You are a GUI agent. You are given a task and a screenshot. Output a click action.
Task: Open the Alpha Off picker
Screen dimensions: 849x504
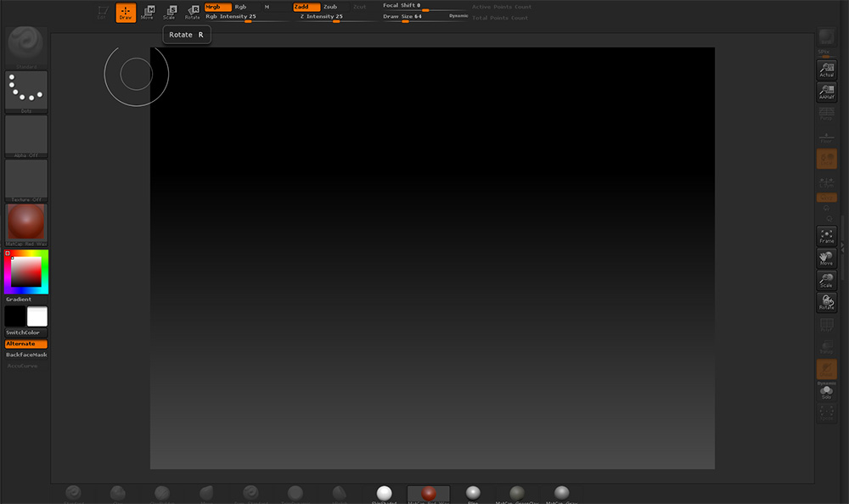pyautogui.click(x=26, y=137)
